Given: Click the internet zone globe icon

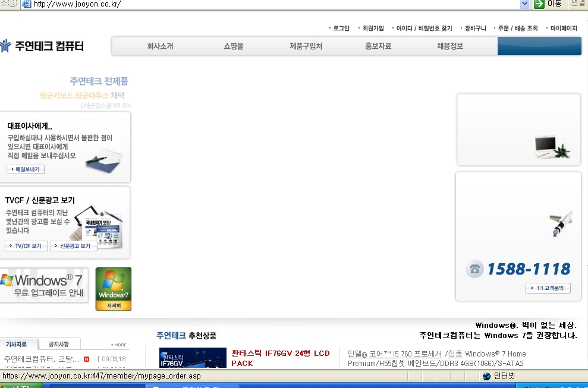Looking at the screenshot, I should pos(487,376).
